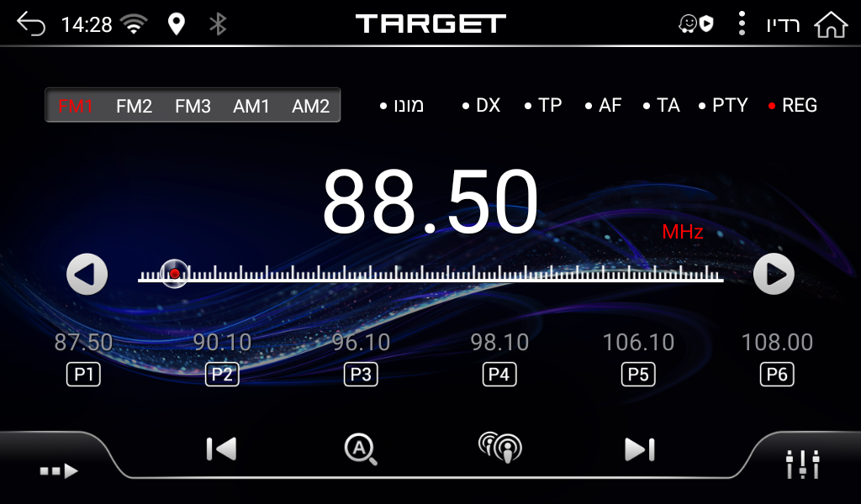Select preset P6 button

click(777, 375)
